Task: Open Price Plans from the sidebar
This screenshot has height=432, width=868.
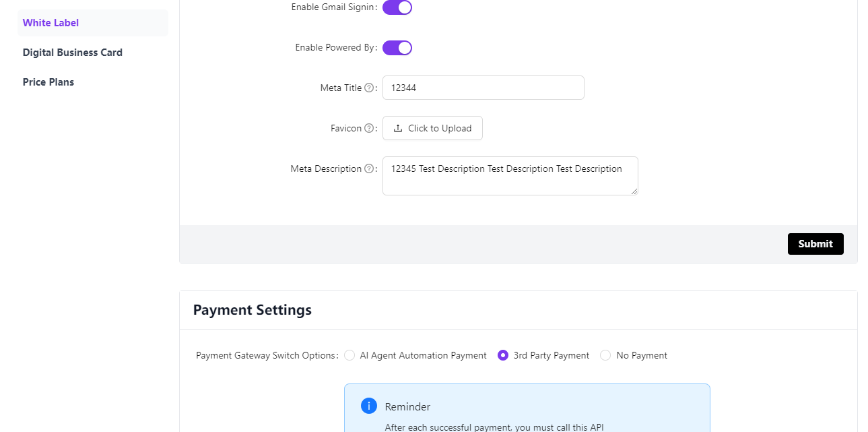Action: 48,82
